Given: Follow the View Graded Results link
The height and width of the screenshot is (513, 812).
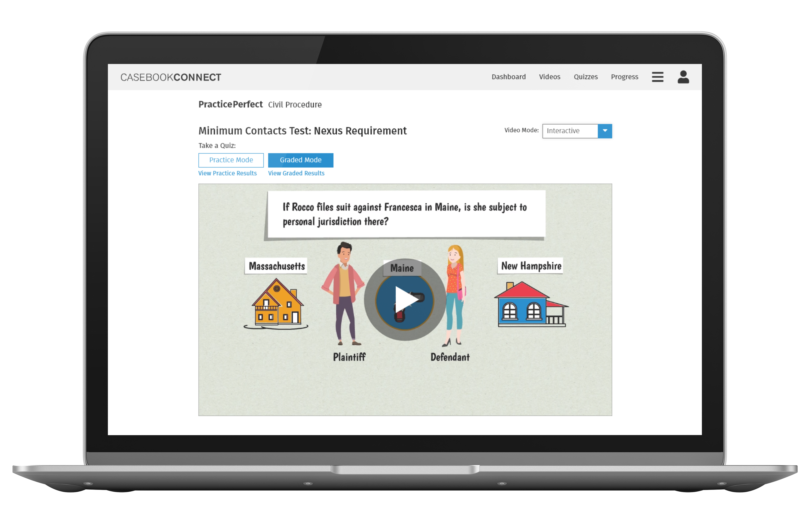Looking at the screenshot, I should [x=296, y=173].
